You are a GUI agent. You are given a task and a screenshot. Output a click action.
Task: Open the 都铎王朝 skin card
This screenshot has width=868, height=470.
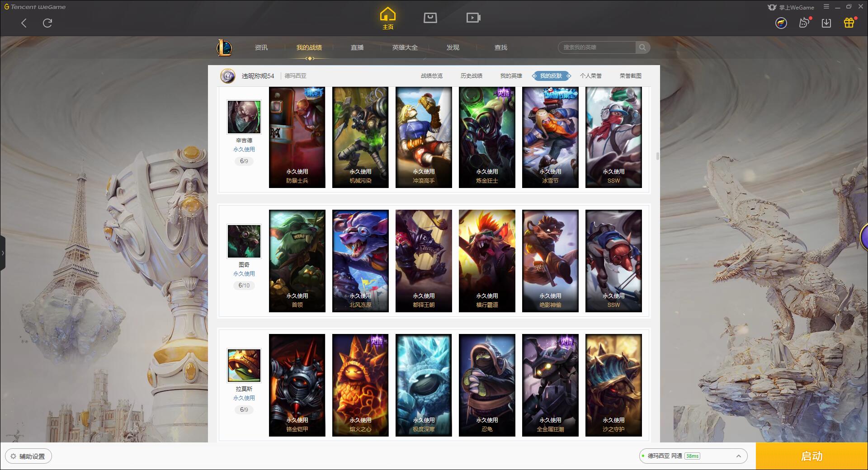coord(424,261)
